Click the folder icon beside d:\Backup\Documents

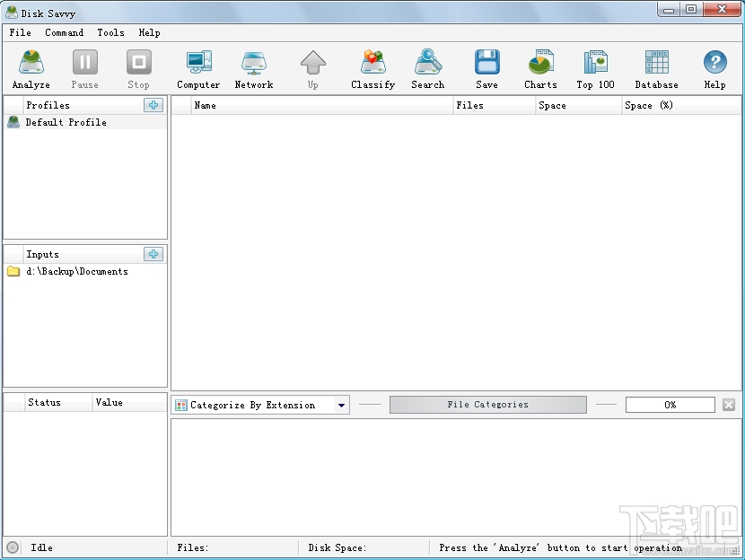pyautogui.click(x=13, y=271)
